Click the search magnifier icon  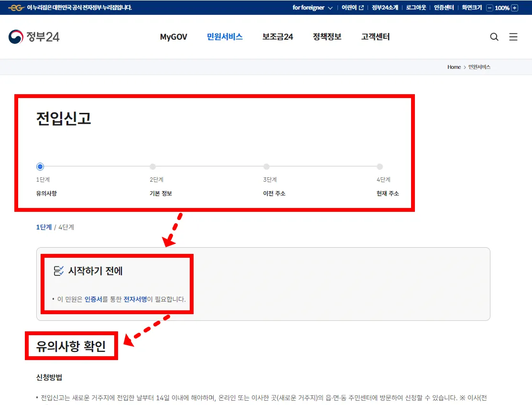click(494, 37)
